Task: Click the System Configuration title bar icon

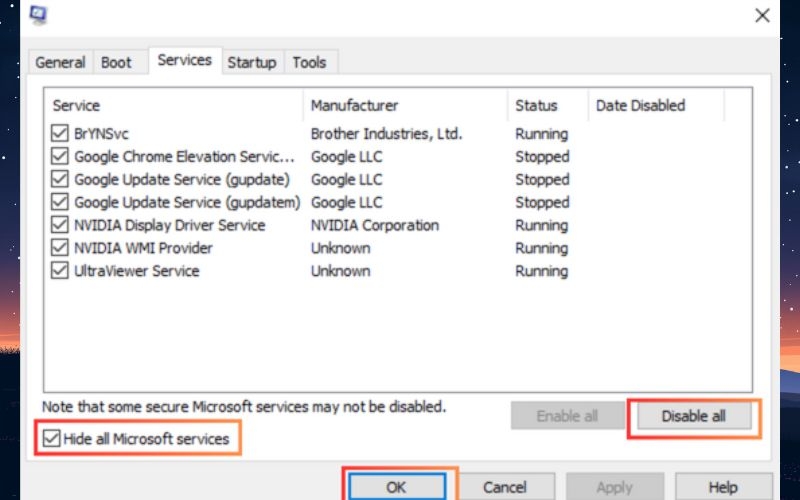Action: click(39, 15)
